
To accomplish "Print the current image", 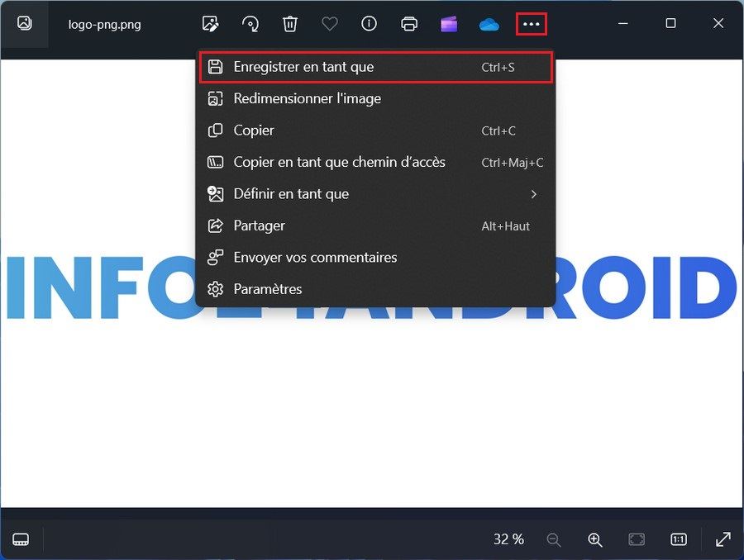I will (409, 24).
